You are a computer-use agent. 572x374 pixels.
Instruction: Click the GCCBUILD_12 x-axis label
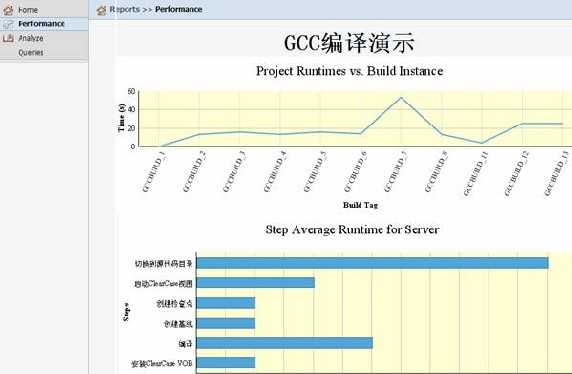click(517, 173)
